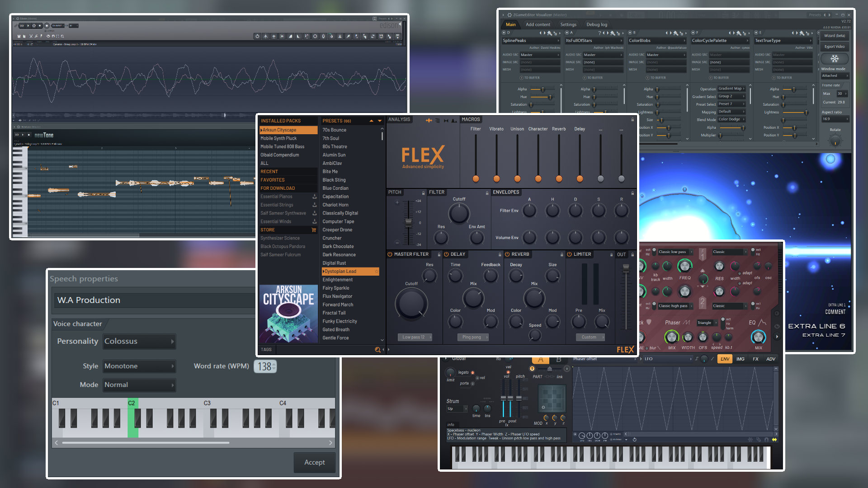Open the SplinePeaks effect selector dropdown
The image size is (868, 488).
pos(531,41)
